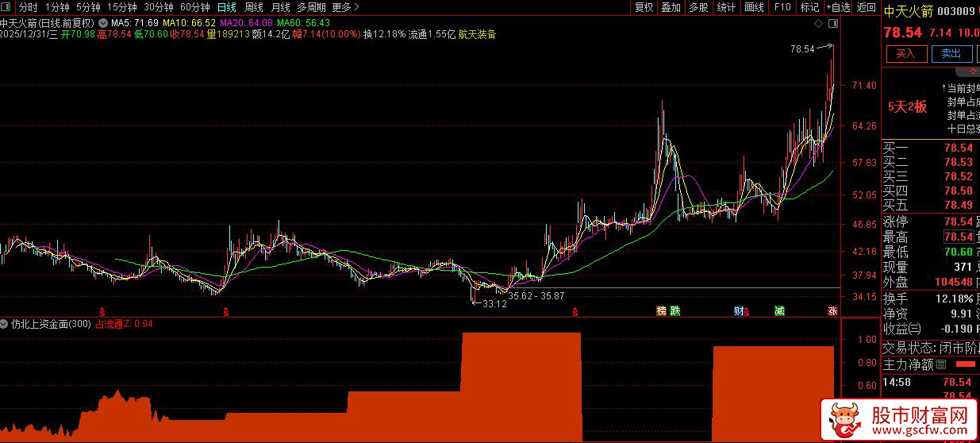Click the 财 marker on the timeline
This screenshot has height=443, width=980.
click(740, 310)
